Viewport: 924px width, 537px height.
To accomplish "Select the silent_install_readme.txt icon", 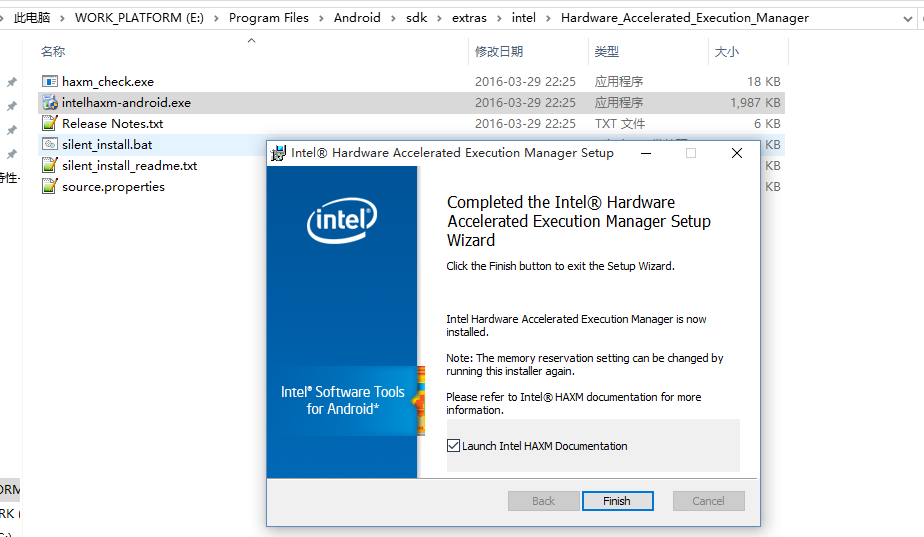I will click(x=50, y=166).
